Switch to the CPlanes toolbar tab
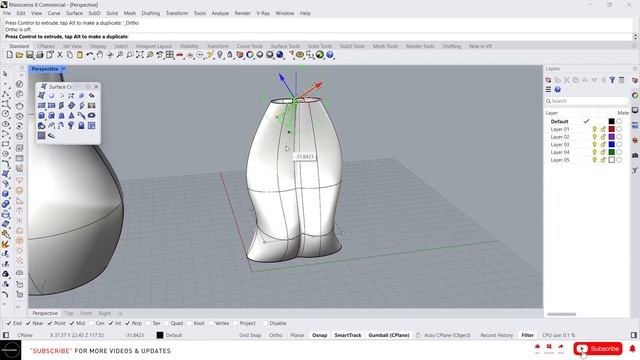This screenshot has height=360, width=640. pyautogui.click(x=46, y=46)
